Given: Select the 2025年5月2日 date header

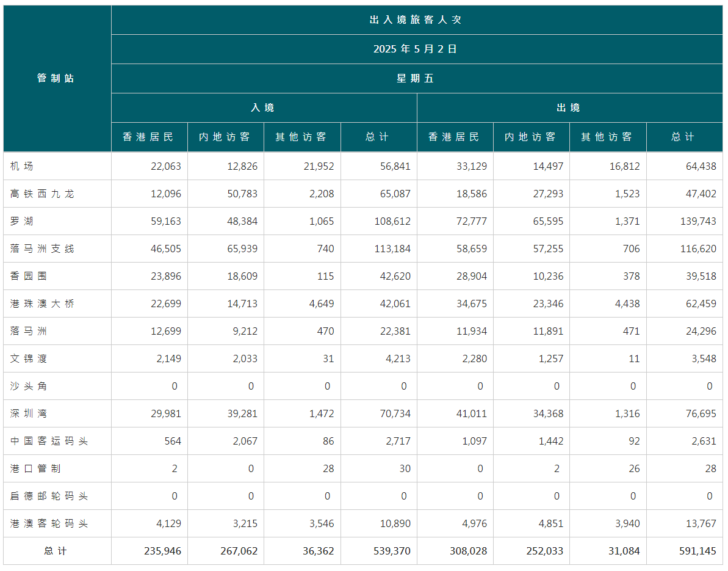Looking at the screenshot, I should [416, 49].
